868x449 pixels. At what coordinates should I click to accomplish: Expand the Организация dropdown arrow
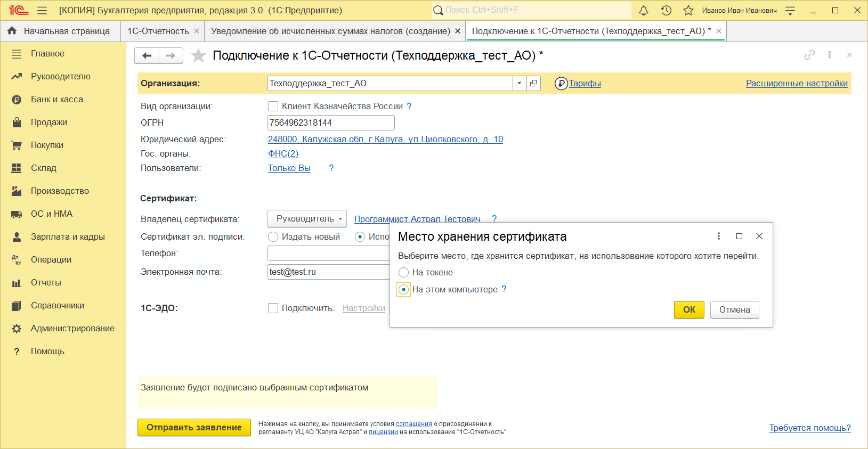[x=520, y=83]
